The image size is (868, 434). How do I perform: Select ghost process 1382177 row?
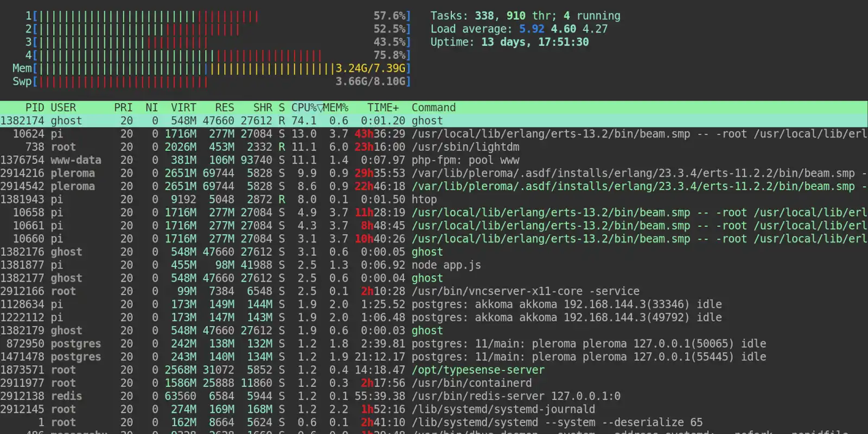[x=434, y=278]
